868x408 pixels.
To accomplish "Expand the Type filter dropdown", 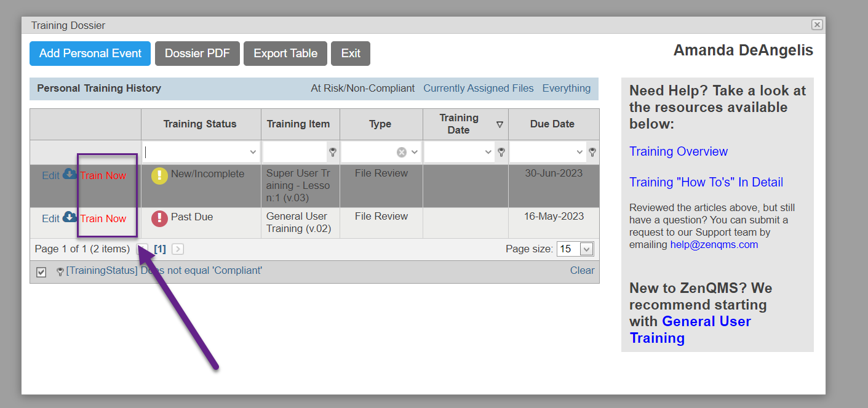I will pos(415,152).
